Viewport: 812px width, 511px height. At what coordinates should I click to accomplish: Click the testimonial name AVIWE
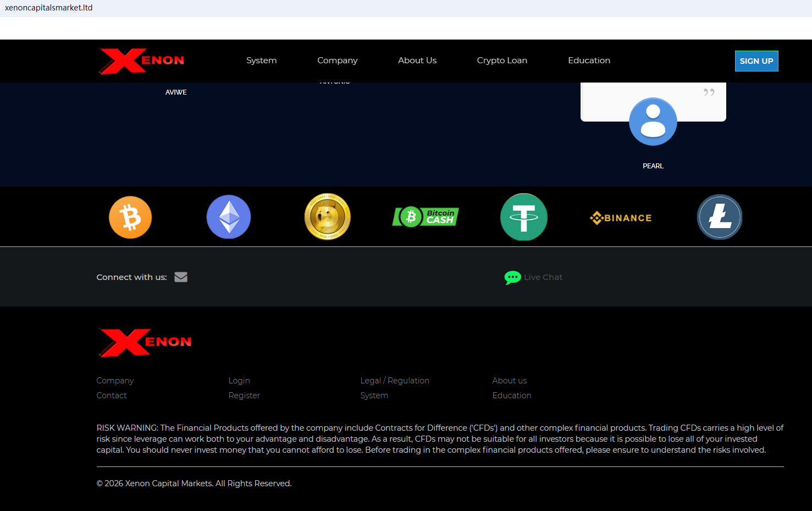176,92
